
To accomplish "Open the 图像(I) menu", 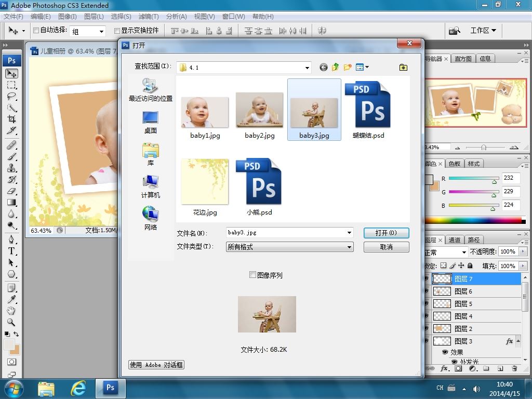I will click(68, 16).
